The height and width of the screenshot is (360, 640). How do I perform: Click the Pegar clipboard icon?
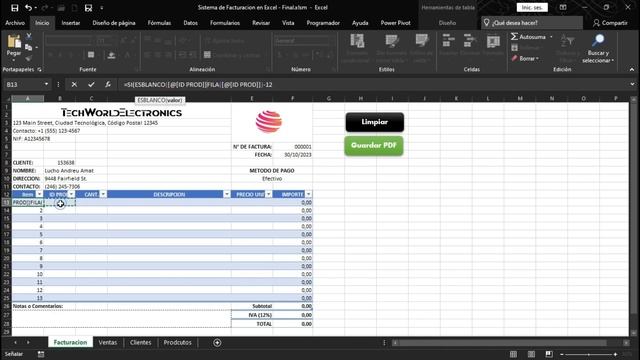click(14, 42)
